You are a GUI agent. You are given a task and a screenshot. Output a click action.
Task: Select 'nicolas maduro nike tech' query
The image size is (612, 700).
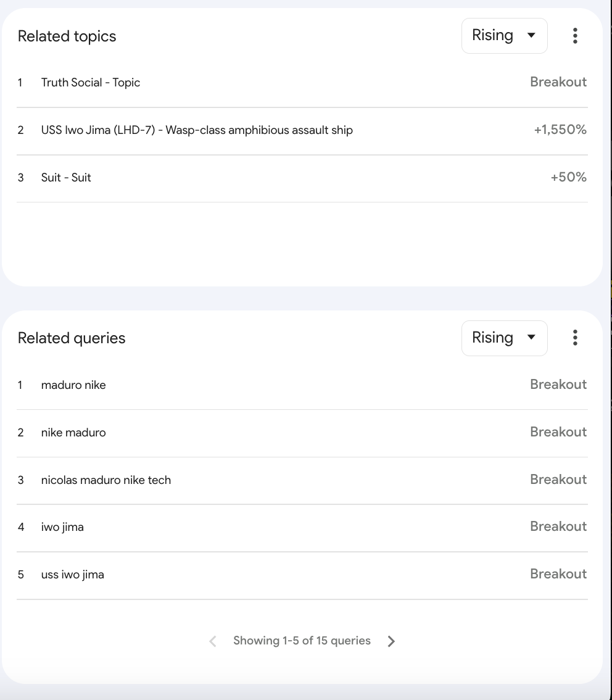106,480
